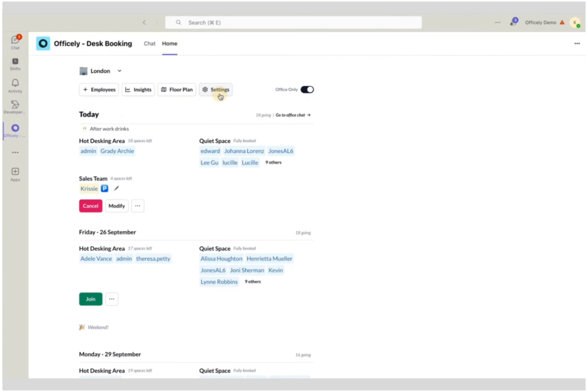Open notifications with the badge icon

(513, 22)
